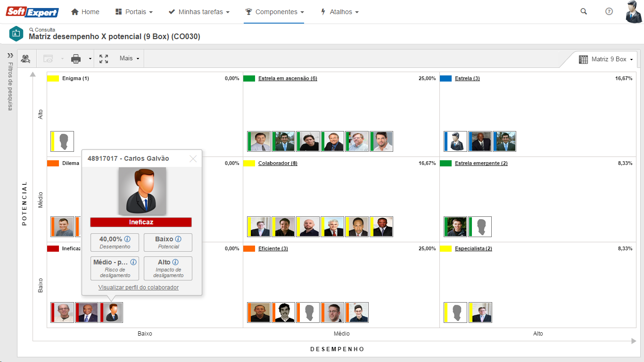The height and width of the screenshot is (362, 644).
Task: Expand the printer options arrow
Action: point(90,59)
